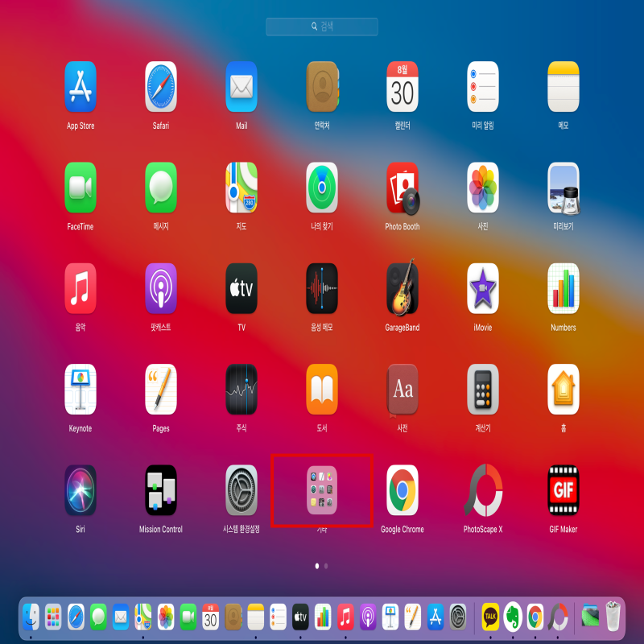The image size is (644, 644).
Task: Open the 기타 app folder
Action: 322,490
